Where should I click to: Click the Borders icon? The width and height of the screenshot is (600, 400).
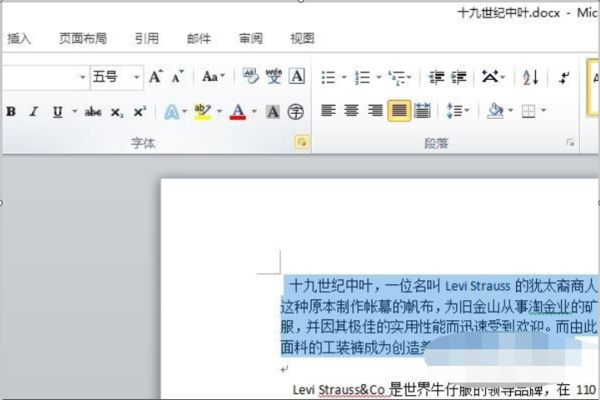pyautogui.click(x=528, y=111)
